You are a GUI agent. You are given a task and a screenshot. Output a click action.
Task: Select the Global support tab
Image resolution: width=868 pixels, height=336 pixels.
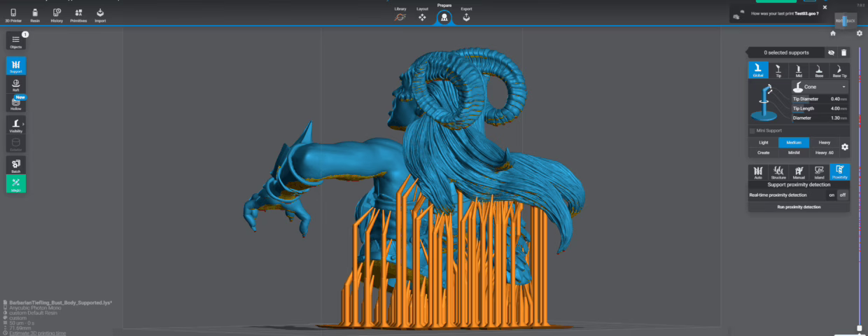click(x=758, y=70)
